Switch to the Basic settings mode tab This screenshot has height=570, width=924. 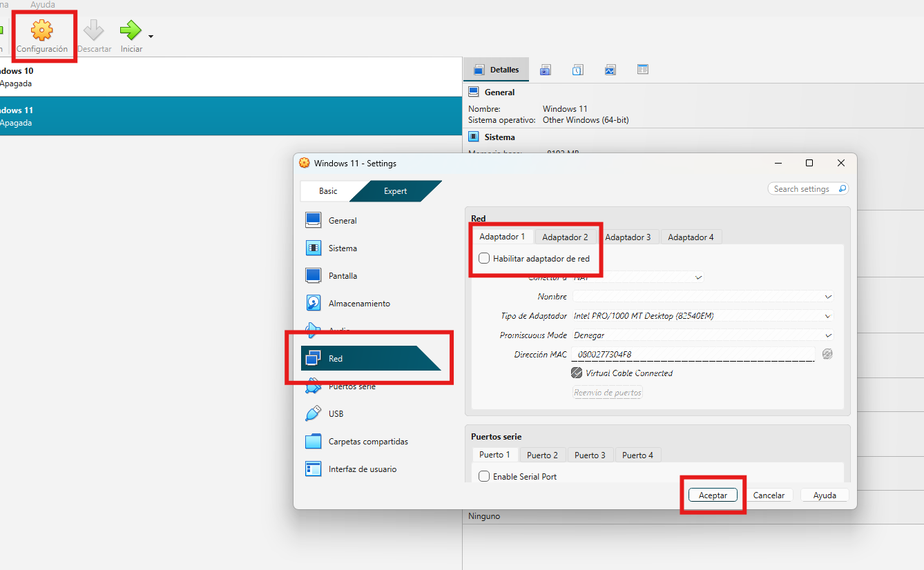click(x=328, y=191)
